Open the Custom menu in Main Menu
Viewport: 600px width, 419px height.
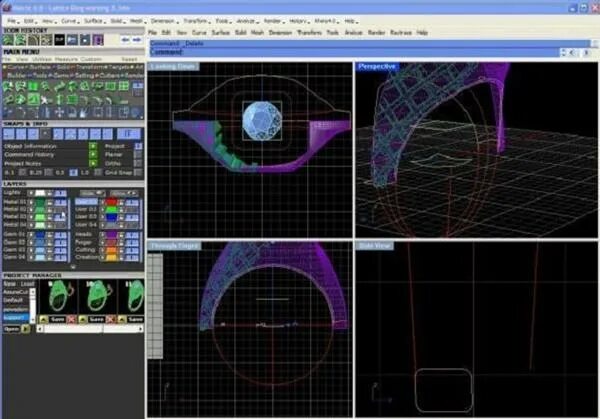(91, 59)
